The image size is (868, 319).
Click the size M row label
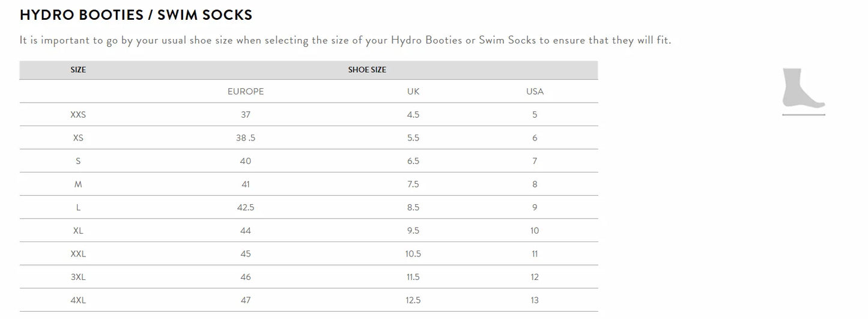[x=78, y=184]
